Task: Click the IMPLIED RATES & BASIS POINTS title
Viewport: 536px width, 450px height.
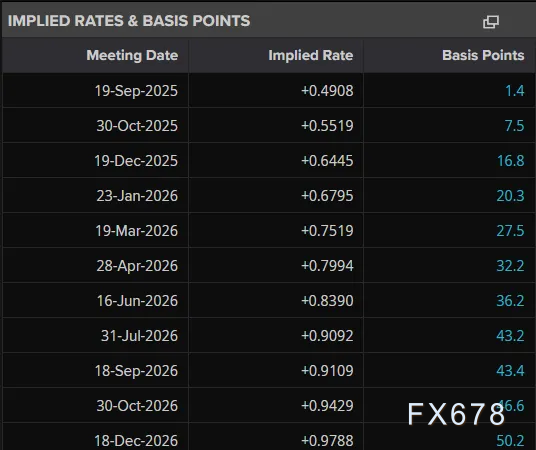Action: point(129,21)
